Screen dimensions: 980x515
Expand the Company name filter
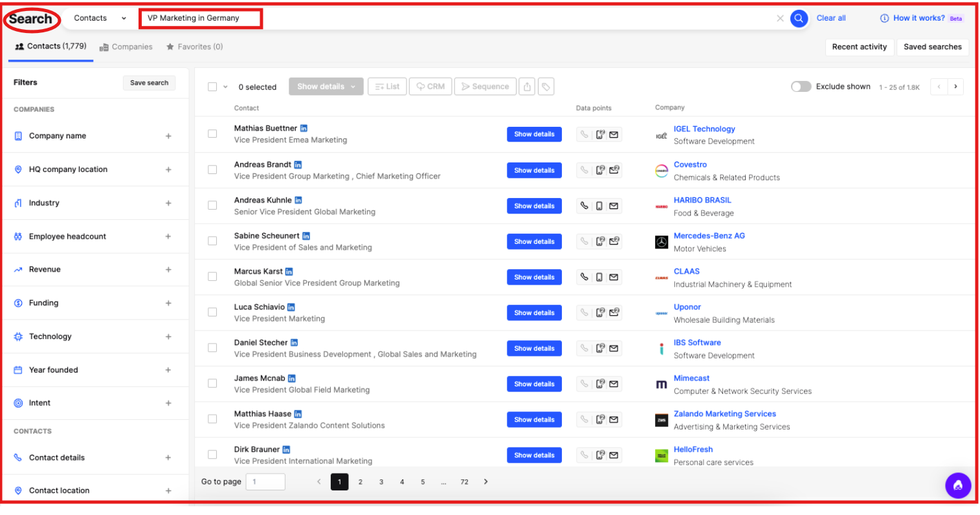click(168, 136)
